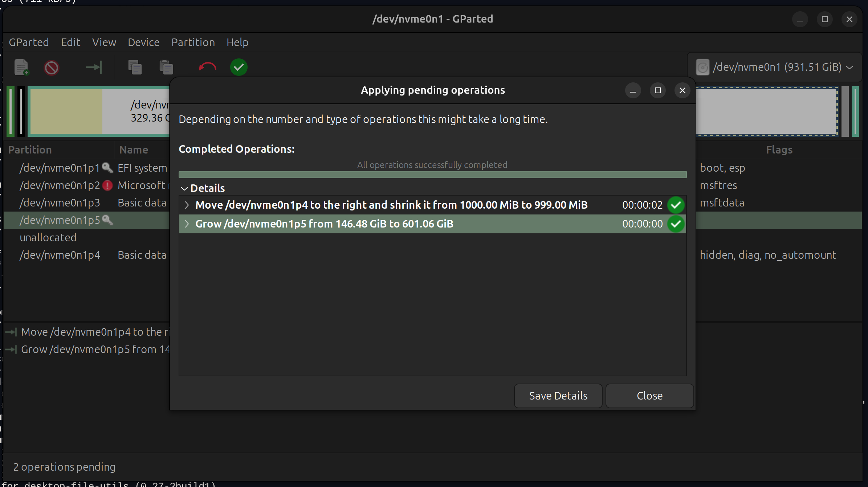The height and width of the screenshot is (487, 868).
Task: Click the green Apply All Operations icon
Action: pyautogui.click(x=239, y=67)
